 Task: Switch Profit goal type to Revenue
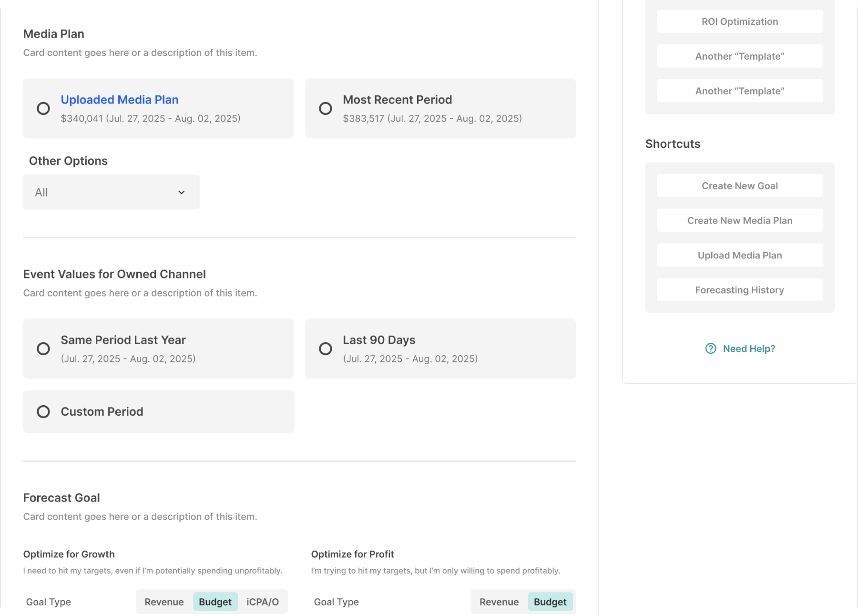[499, 602]
